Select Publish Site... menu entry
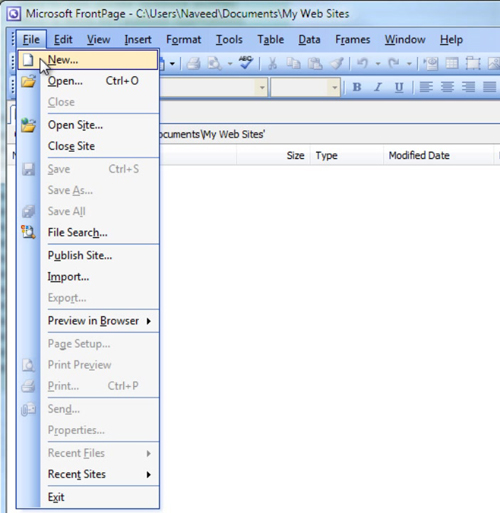Image resolution: width=500 pixels, height=513 pixels. (x=88, y=255)
